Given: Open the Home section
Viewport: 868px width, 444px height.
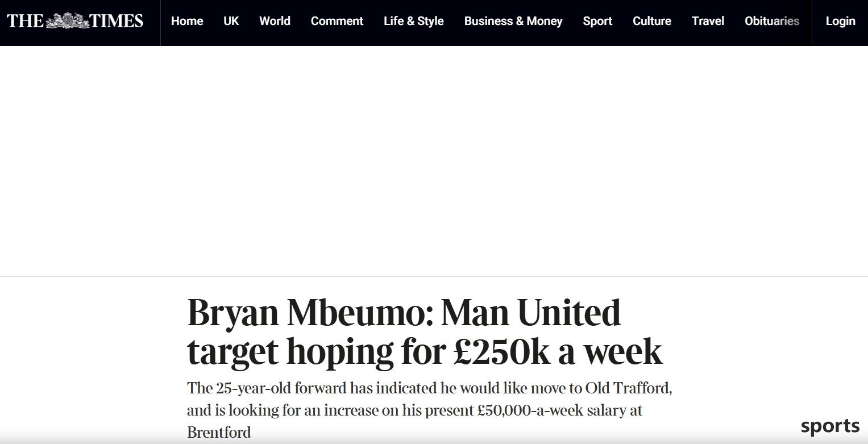Looking at the screenshot, I should [x=187, y=21].
